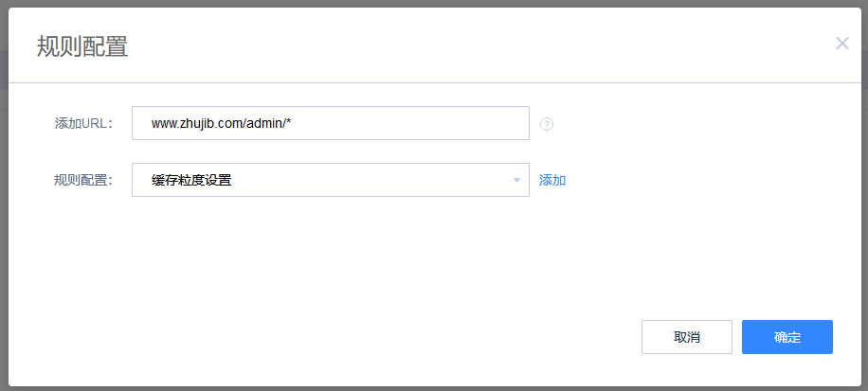The image size is (868, 391).
Task: Confirm with the blue 确定 button
Action: tap(787, 337)
